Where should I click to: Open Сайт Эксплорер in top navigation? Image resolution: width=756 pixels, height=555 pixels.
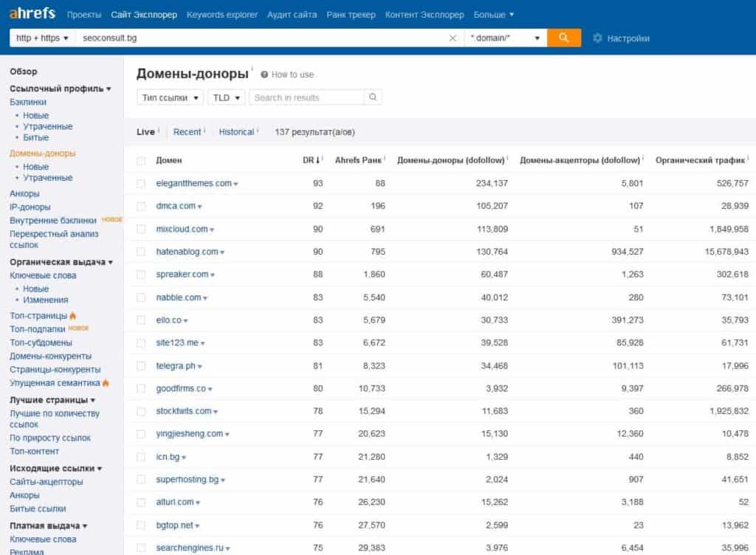(x=144, y=15)
